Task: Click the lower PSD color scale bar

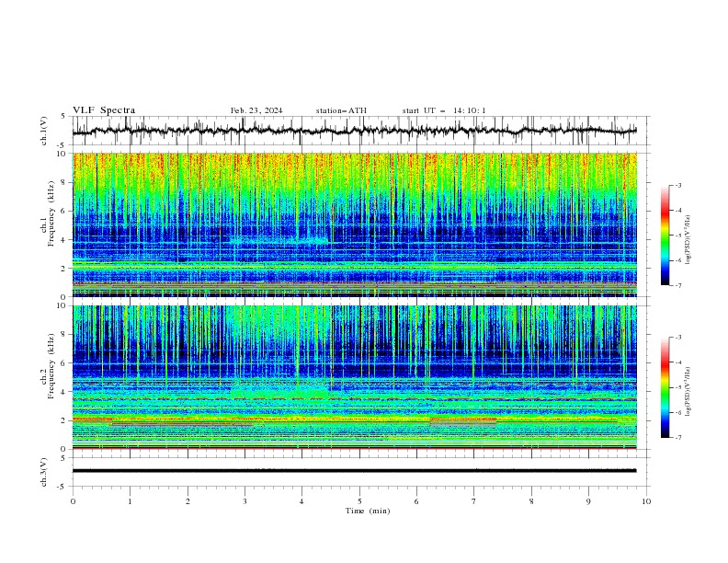Action: [665, 387]
